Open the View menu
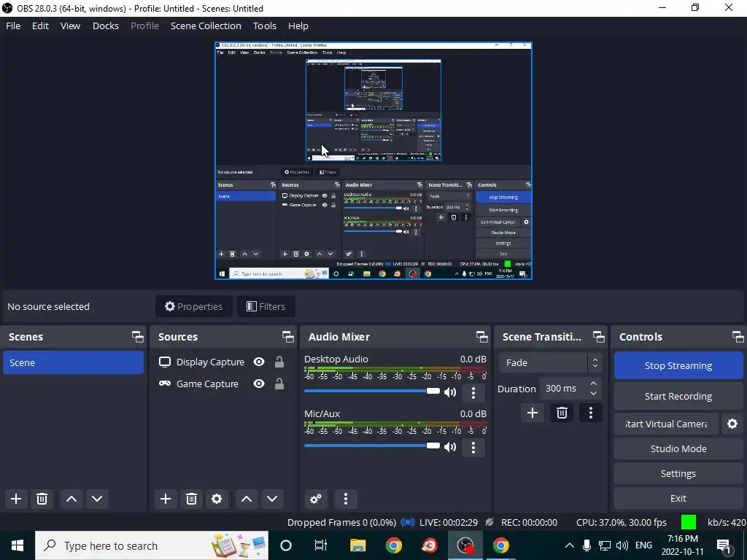 click(x=70, y=26)
